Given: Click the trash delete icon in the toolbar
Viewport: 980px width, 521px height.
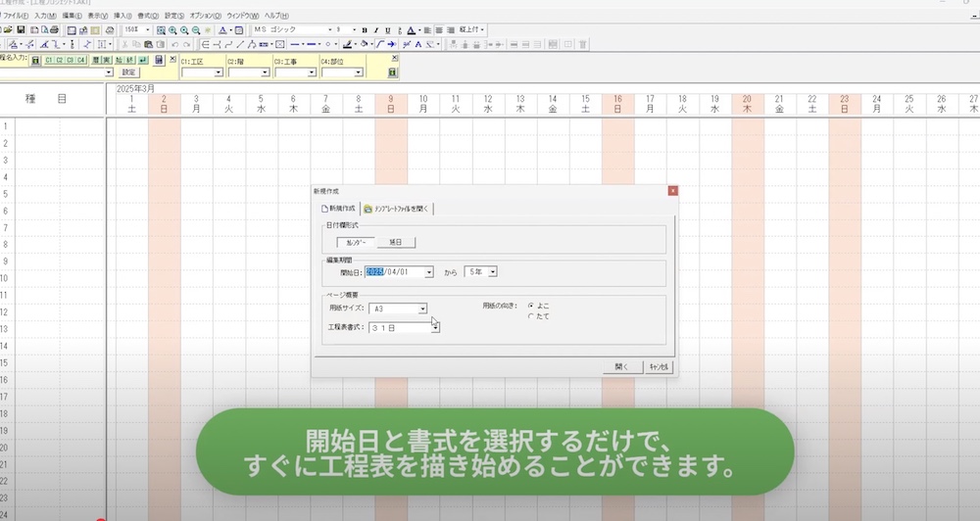Looking at the screenshot, I should [x=582, y=44].
